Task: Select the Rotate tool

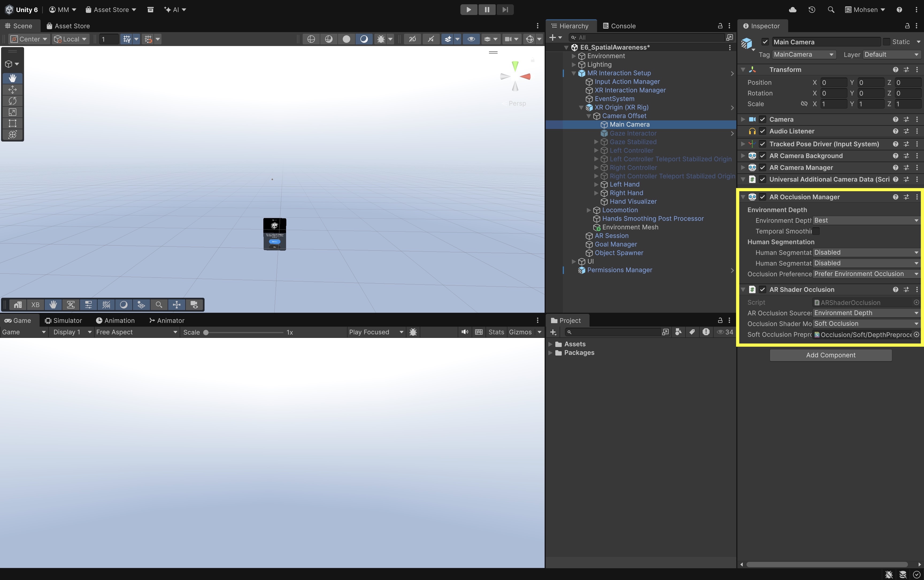Action: click(12, 101)
